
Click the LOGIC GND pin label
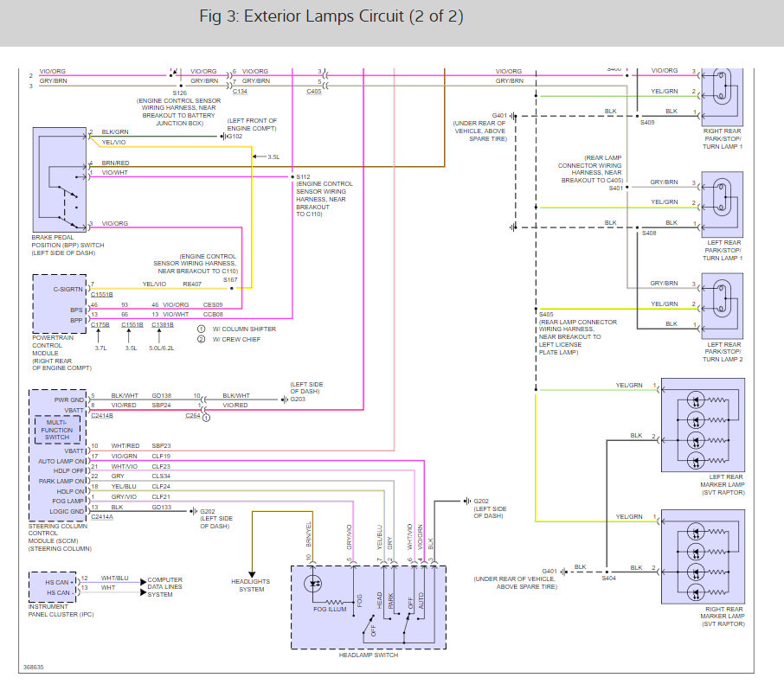(x=67, y=512)
